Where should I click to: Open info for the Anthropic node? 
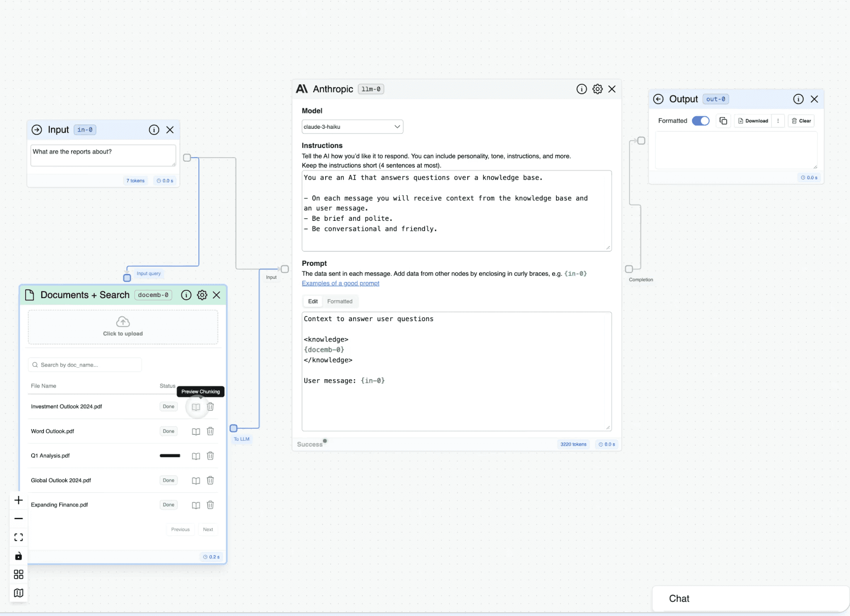[x=582, y=89]
